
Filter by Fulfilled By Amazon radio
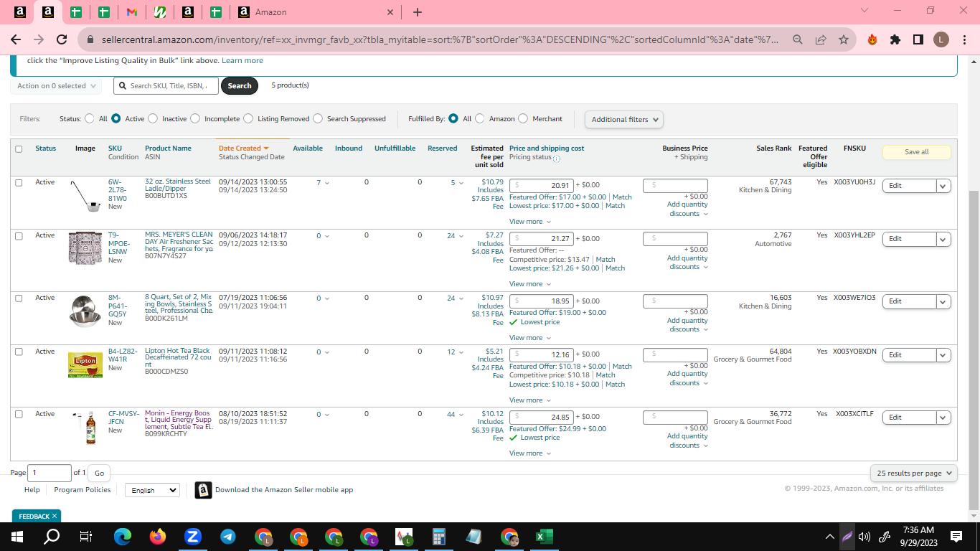pos(480,118)
